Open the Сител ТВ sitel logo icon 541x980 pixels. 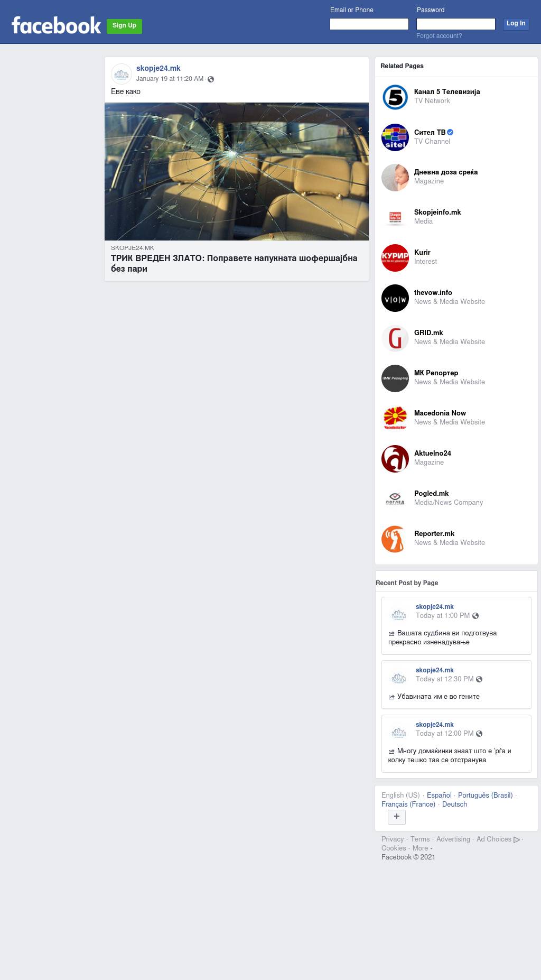[395, 137]
